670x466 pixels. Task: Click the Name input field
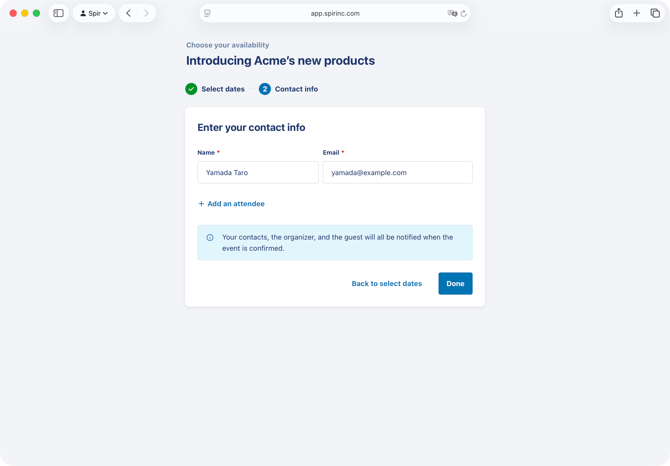coord(258,173)
